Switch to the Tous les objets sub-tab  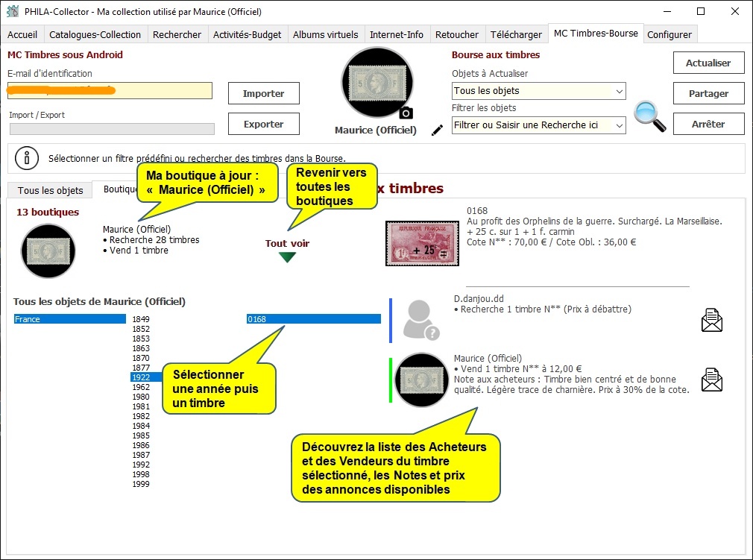51,190
